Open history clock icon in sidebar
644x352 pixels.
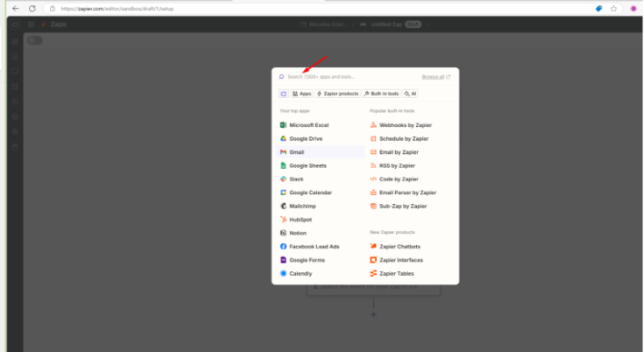point(15,102)
